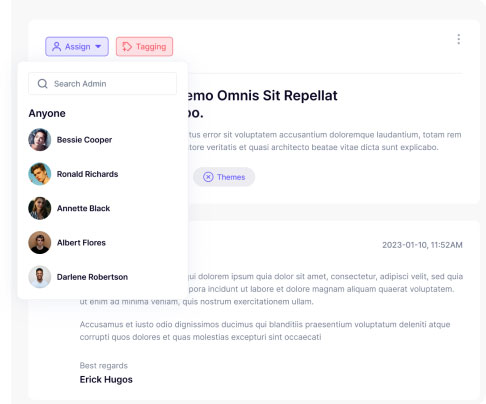Open the Tagging button

coord(144,47)
